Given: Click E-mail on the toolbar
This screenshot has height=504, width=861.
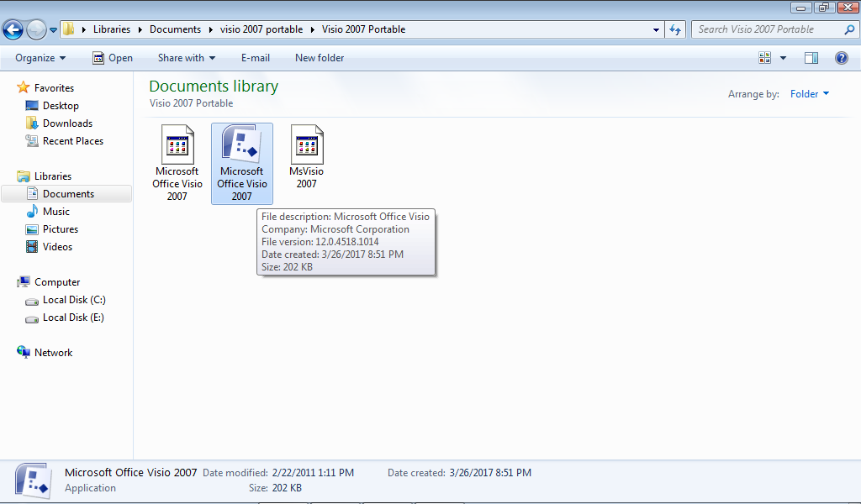Looking at the screenshot, I should (x=256, y=58).
